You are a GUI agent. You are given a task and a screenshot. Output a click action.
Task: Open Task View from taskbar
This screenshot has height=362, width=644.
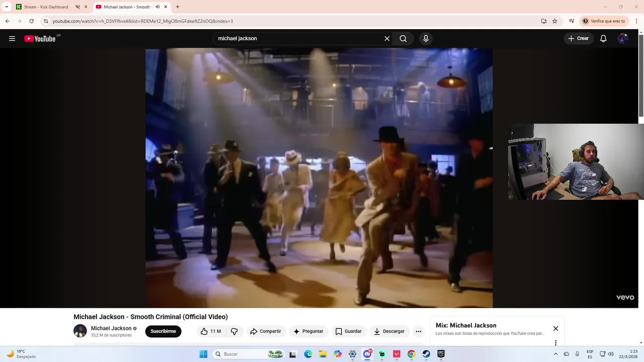(x=293, y=354)
